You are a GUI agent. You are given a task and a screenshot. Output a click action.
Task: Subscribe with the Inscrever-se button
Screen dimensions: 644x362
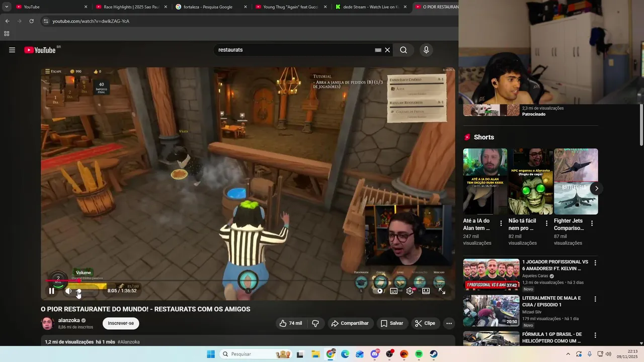tap(121, 323)
